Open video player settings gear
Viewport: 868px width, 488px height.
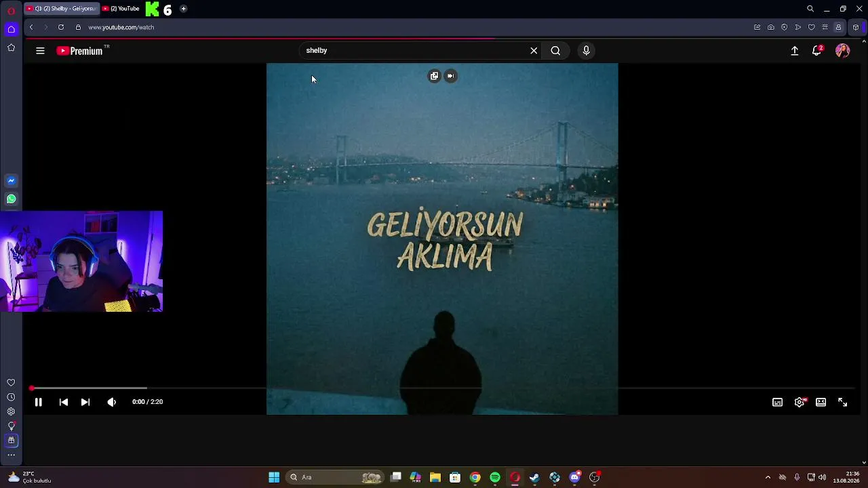coord(800,402)
